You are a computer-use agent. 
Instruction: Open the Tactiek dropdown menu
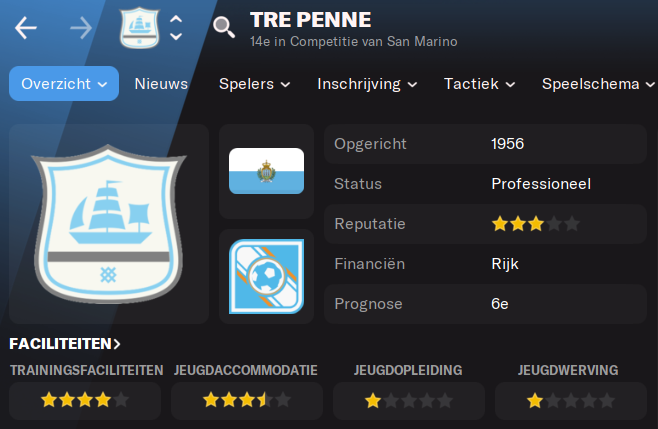pyautogui.click(x=479, y=84)
